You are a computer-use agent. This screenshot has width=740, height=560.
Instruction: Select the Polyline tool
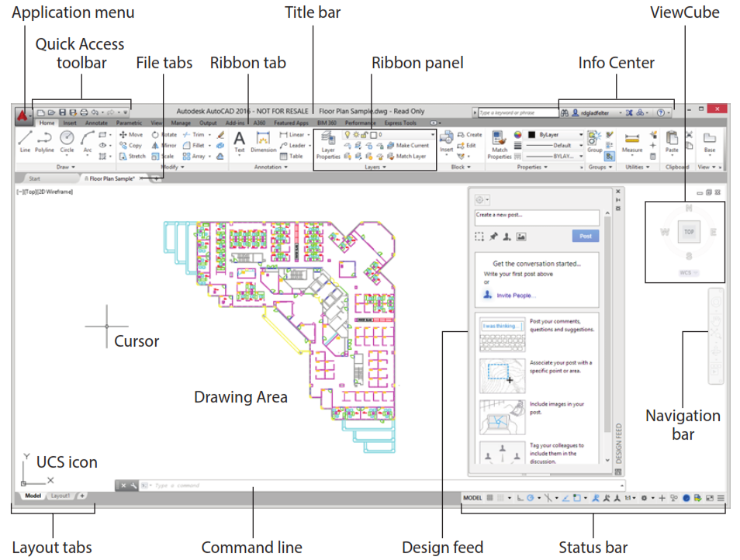(x=44, y=138)
